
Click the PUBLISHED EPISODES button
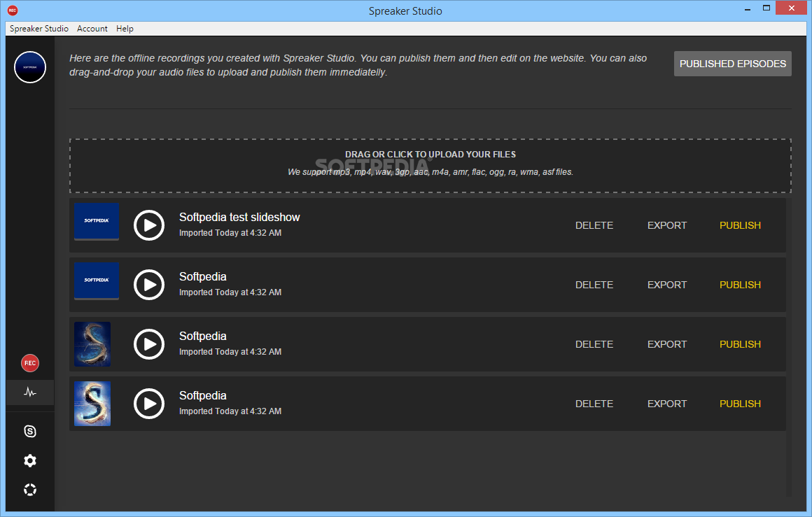tap(733, 64)
